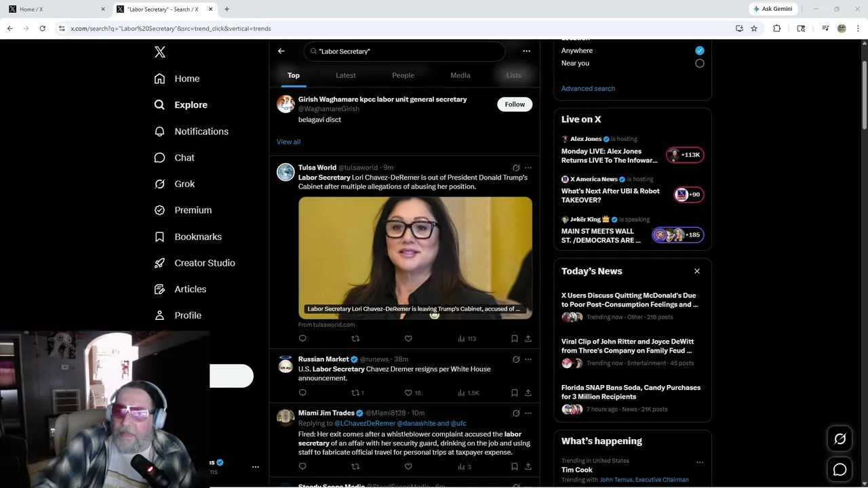This screenshot has height=488, width=868.
Task: Open Advanced search link
Action: coord(588,89)
